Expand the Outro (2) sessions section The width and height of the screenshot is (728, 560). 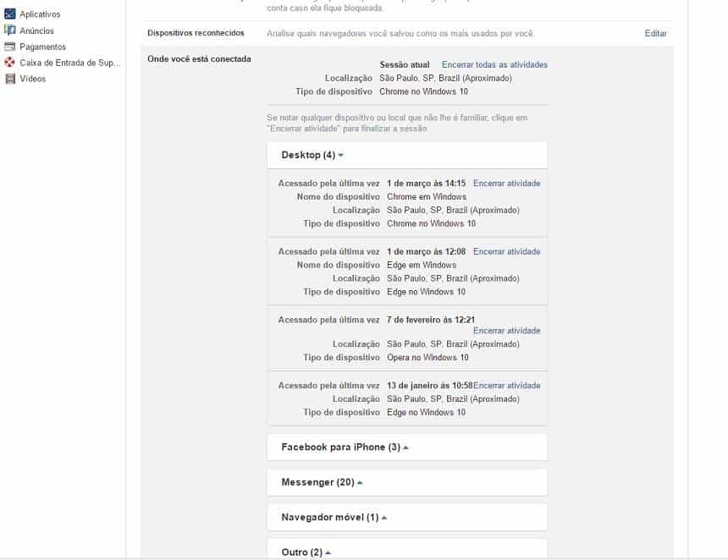click(306, 552)
